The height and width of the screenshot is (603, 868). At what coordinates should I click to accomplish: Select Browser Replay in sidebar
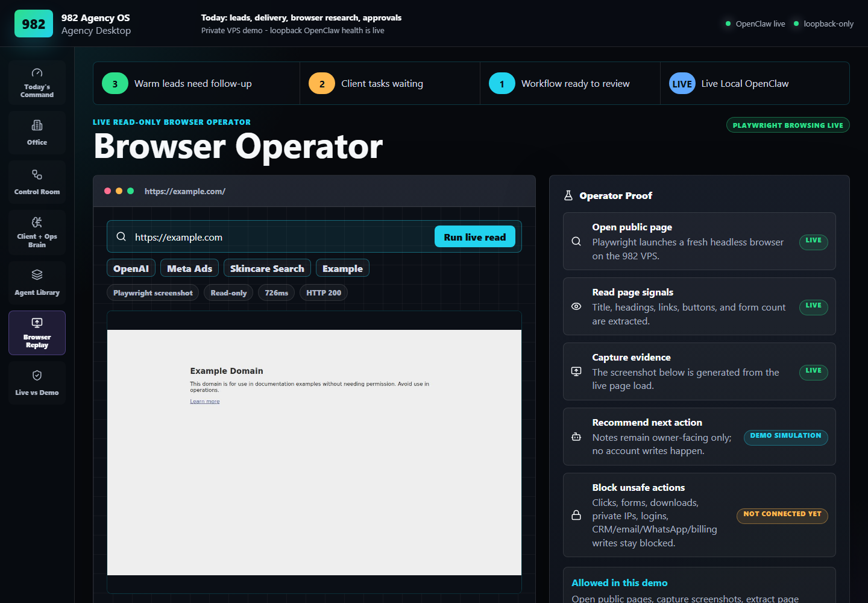(x=37, y=333)
